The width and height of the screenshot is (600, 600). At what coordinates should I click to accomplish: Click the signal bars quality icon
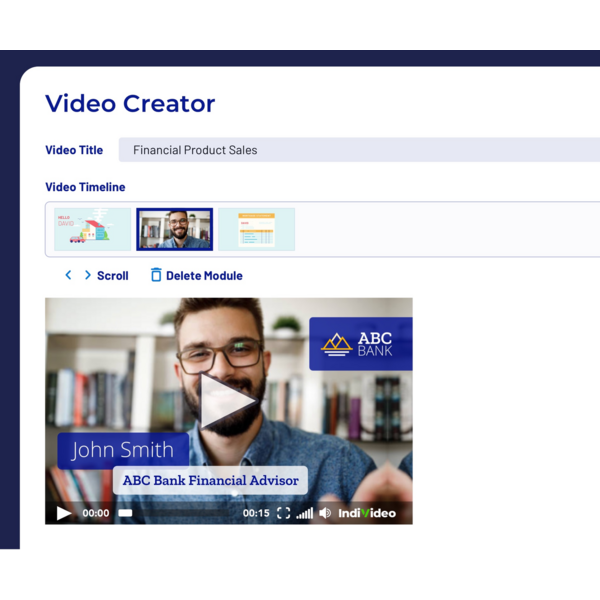304,513
